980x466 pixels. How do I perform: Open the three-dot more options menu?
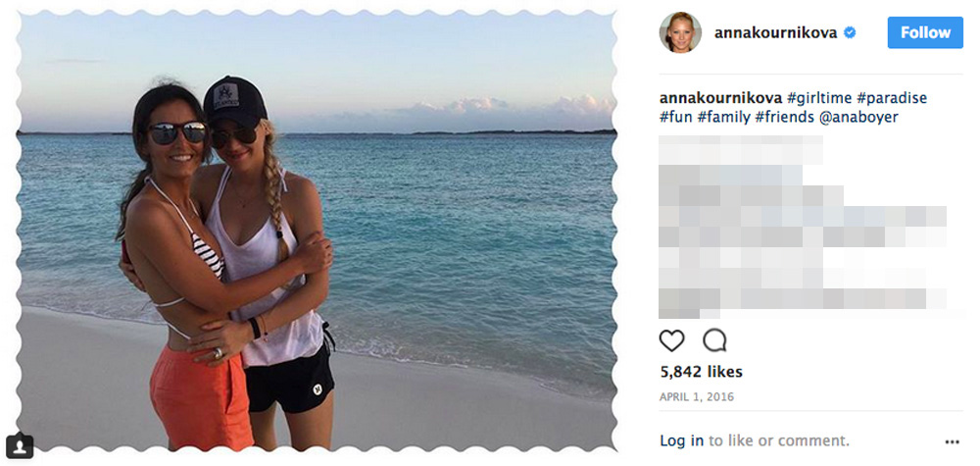952,442
